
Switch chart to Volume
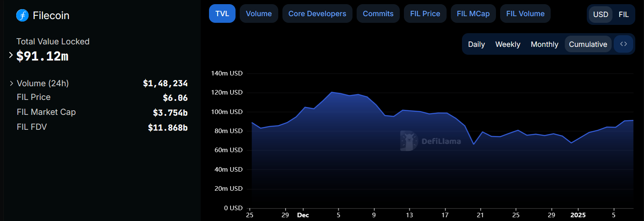(259, 14)
